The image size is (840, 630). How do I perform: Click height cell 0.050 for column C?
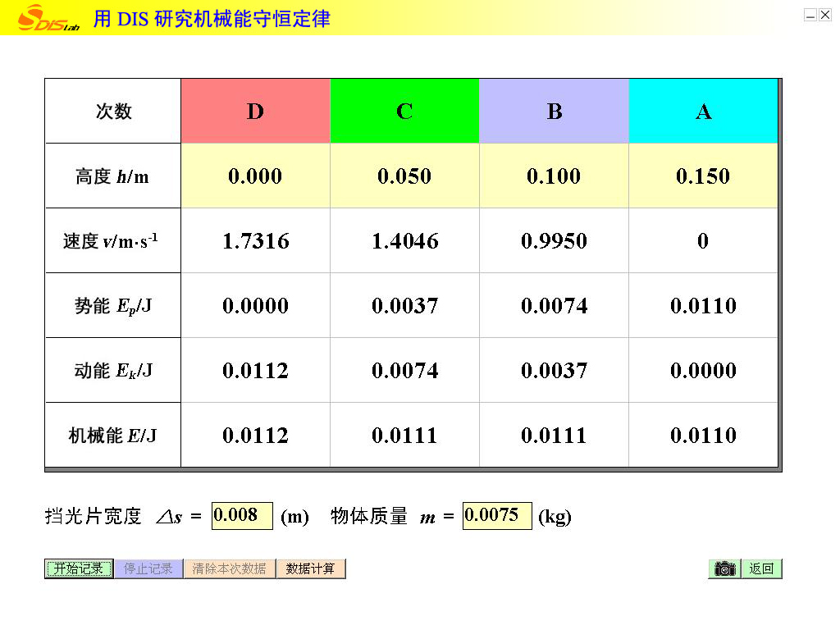[404, 176]
